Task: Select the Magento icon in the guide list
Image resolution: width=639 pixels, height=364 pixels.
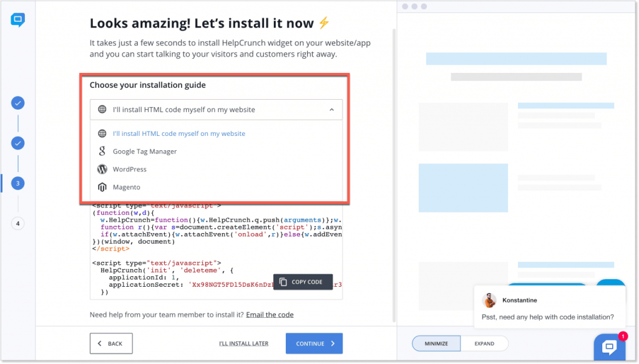Action: coord(102,187)
